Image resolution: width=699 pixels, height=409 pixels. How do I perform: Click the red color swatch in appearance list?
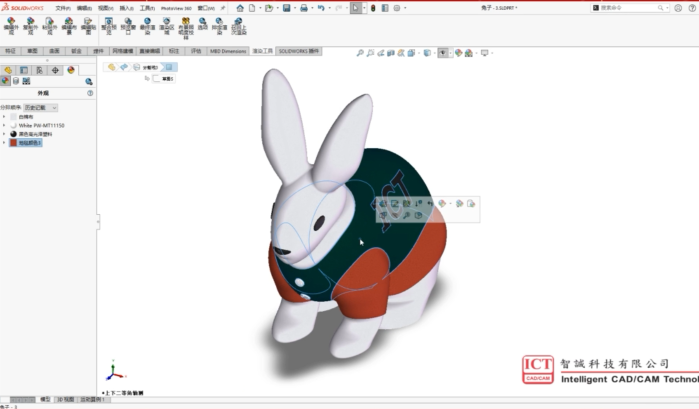pos(13,143)
